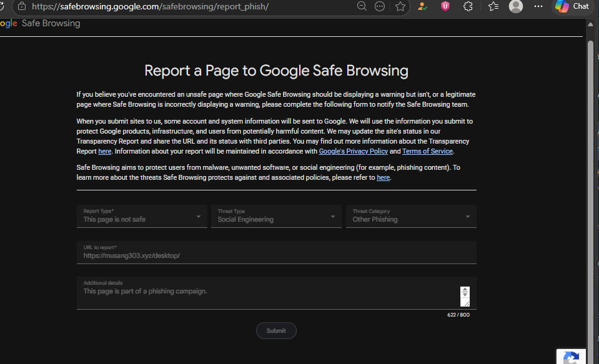
Task: Click the textarea resize grip
Action: [466, 303]
